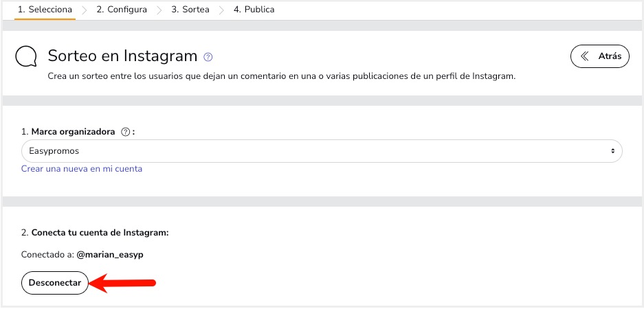644x309 pixels.
Task: Click the Marca organizadora label text
Action: (73, 132)
